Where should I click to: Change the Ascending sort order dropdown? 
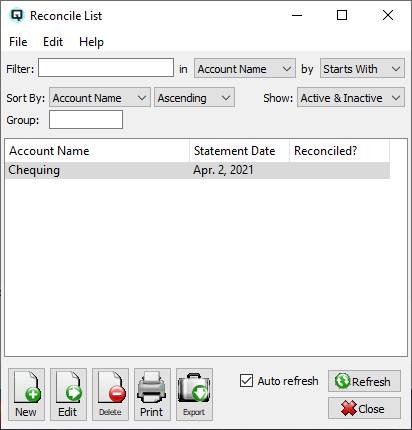tap(194, 97)
